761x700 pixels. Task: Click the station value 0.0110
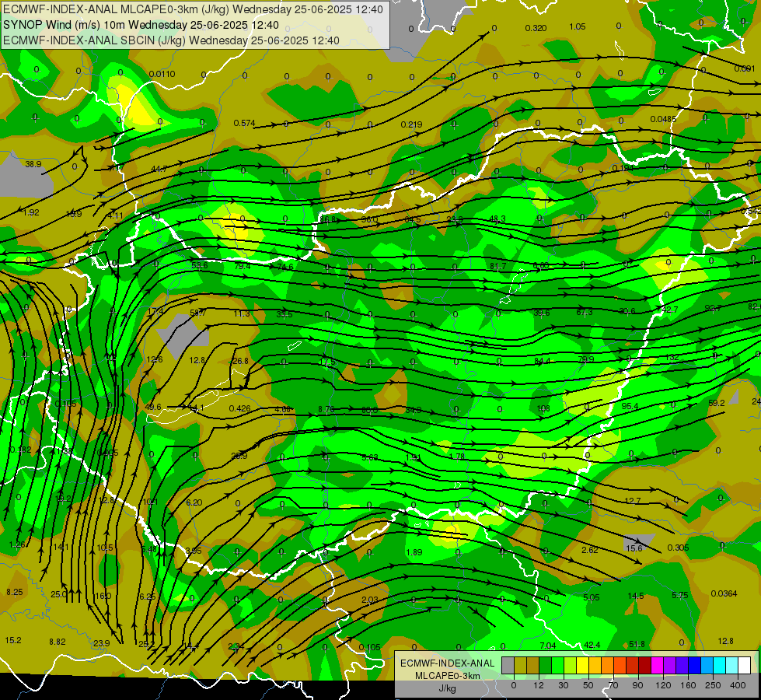tap(162, 74)
